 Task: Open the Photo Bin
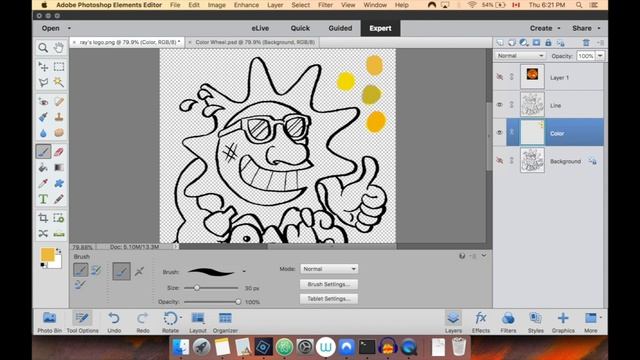tap(49, 322)
